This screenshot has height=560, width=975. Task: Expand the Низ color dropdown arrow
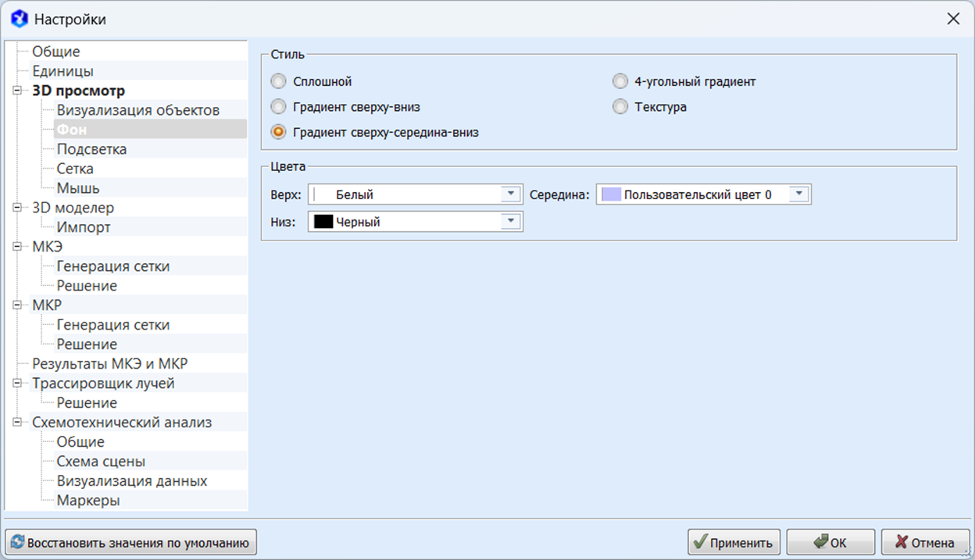coord(510,222)
